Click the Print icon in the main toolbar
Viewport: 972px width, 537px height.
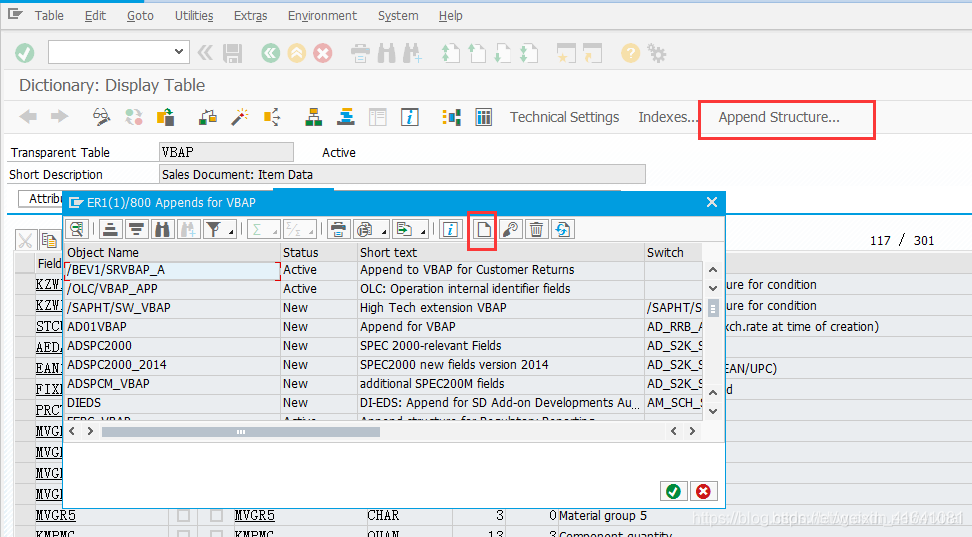point(360,53)
